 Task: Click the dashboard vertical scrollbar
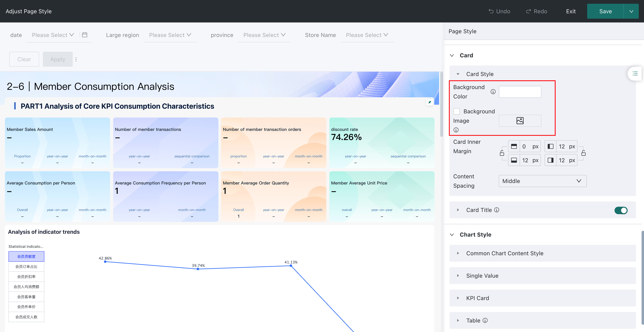pos(442,104)
